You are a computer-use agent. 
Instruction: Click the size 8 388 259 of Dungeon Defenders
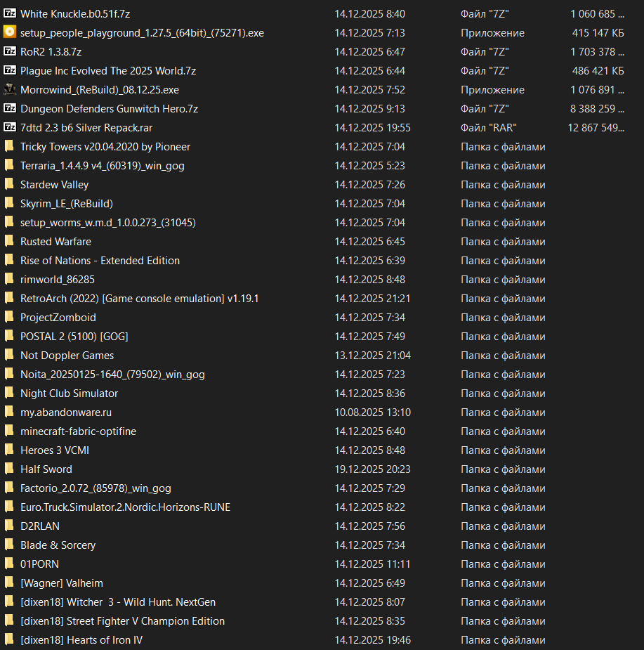tap(597, 109)
